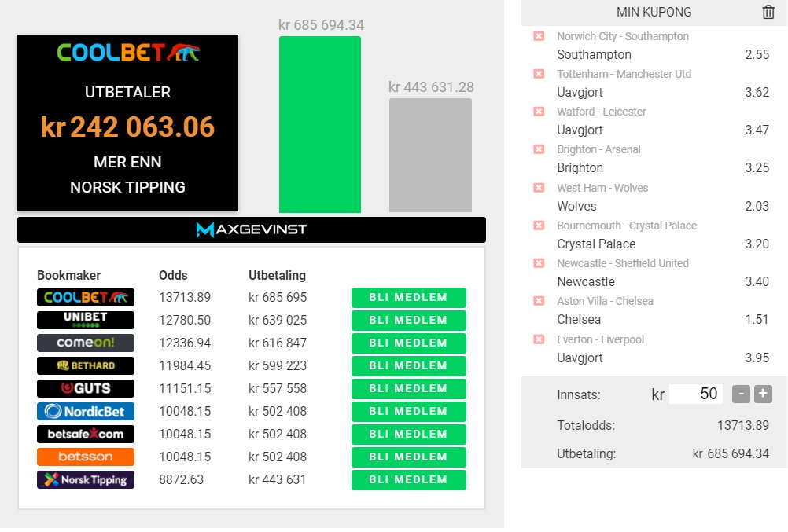This screenshot has height=532, width=788.
Task: Click the Southampton pick with odds 2.55
Action: (663, 54)
